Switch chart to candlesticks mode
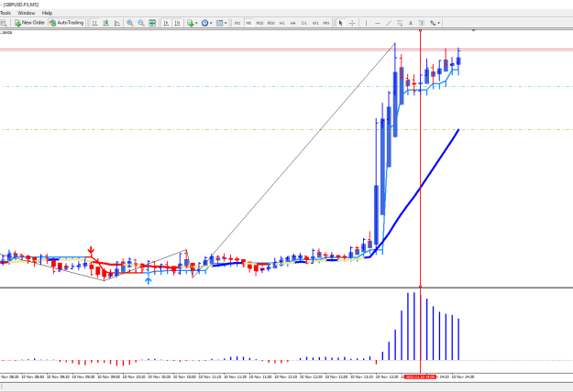The width and height of the screenshot is (573, 392). point(106,23)
